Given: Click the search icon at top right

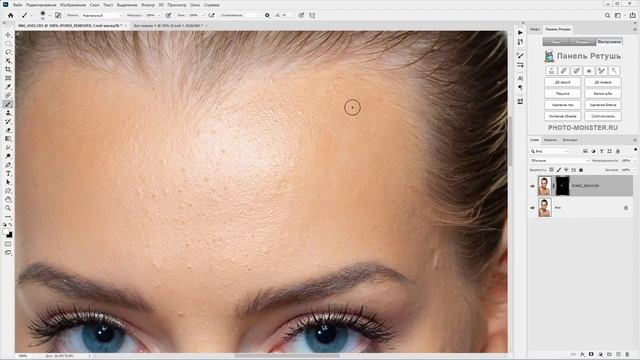Looking at the screenshot, I should [x=607, y=15].
